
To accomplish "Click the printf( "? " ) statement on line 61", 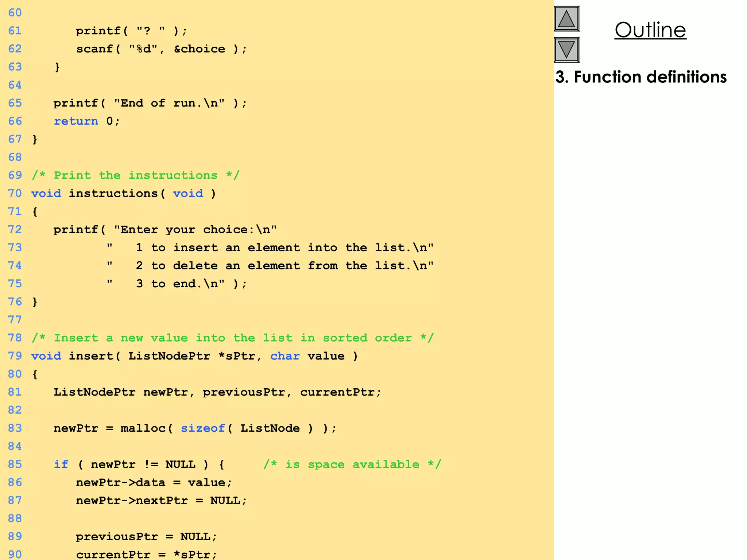I will [x=131, y=31].
